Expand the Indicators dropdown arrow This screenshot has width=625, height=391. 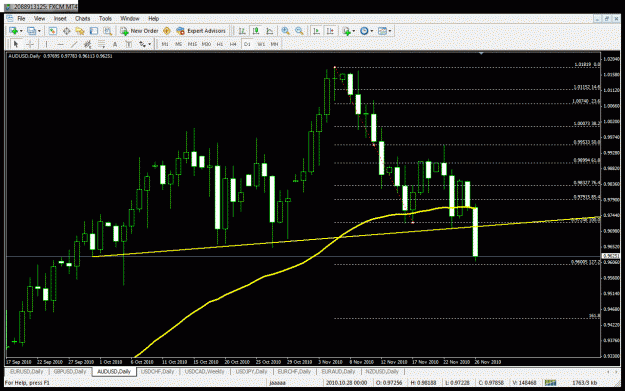[x=354, y=31]
